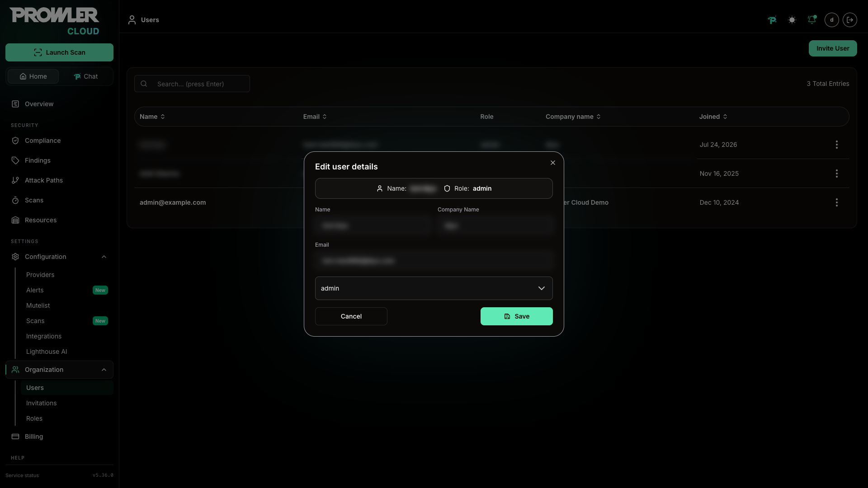Select Users under Organization
Image resolution: width=868 pixels, height=488 pixels.
(67, 388)
